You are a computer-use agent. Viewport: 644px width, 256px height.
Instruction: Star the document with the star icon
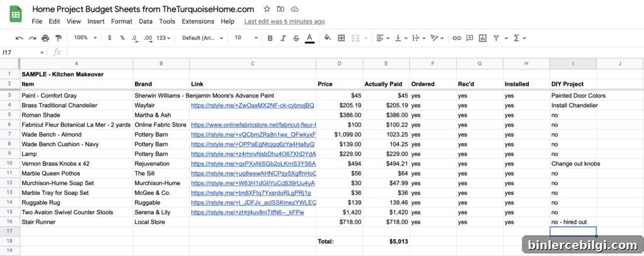coord(267,9)
